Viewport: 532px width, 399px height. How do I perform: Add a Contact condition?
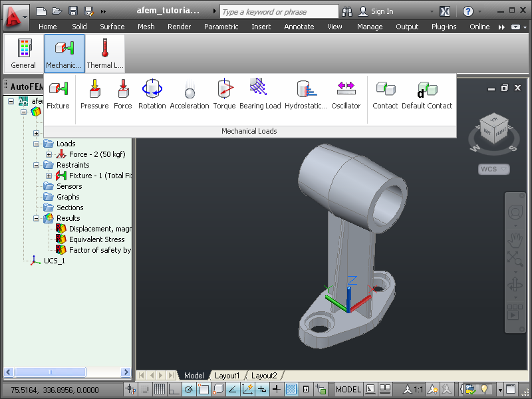pos(385,95)
